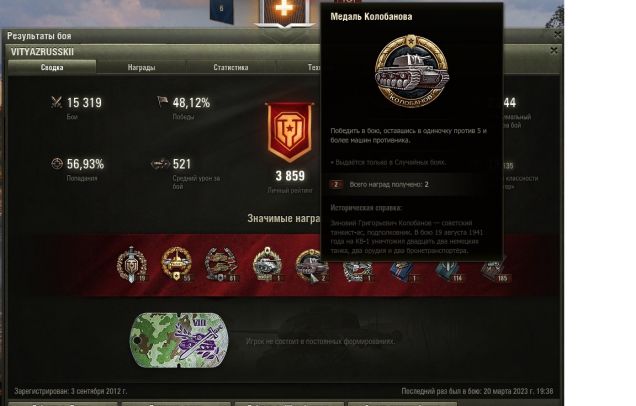
Task: Click the fourth medal with gold star, count 1
Action: [267, 264]
